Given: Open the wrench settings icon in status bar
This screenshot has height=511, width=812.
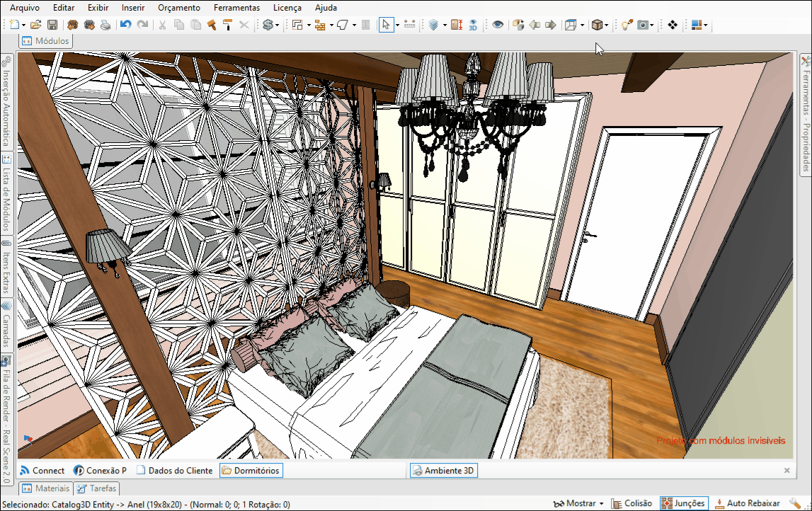Looking at the screenshot, I should pos(795,503).
